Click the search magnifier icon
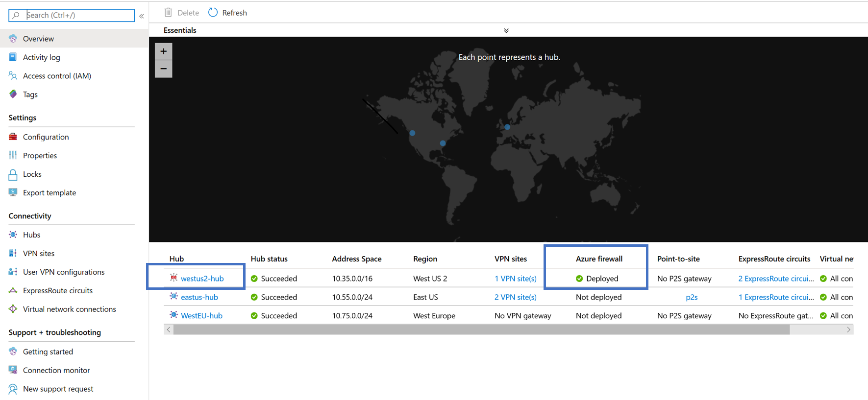 coord(16,15)
